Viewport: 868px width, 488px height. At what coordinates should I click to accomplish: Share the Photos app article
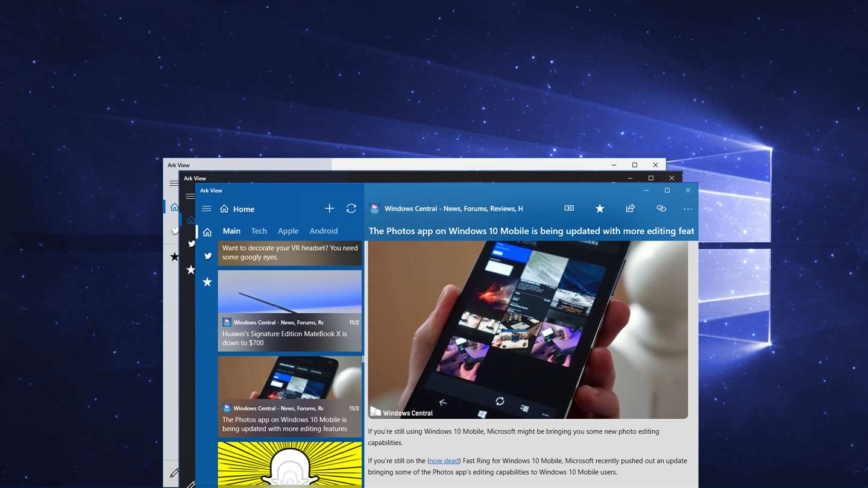tap(631, 208)
